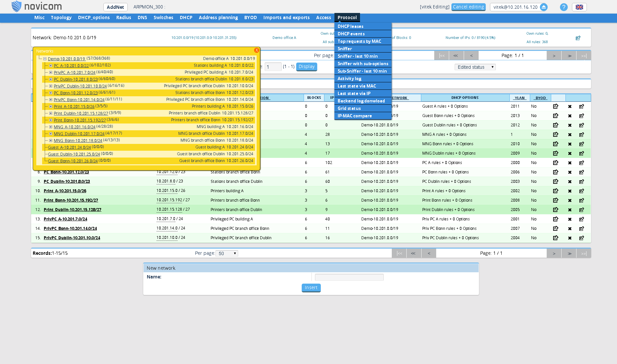Open the bottom Per page dropdown
Image resolution: width=617 pixels, height=364 pixels.
tap(227, 253)
